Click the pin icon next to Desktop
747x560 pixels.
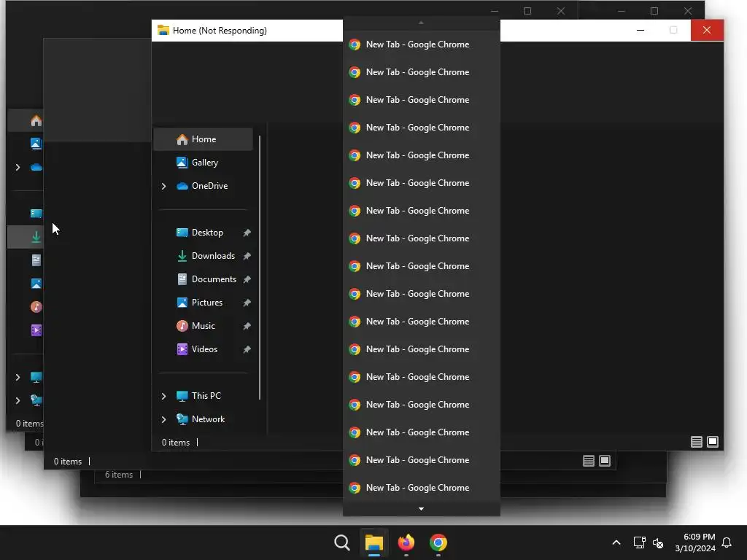(x=247, y=233)
